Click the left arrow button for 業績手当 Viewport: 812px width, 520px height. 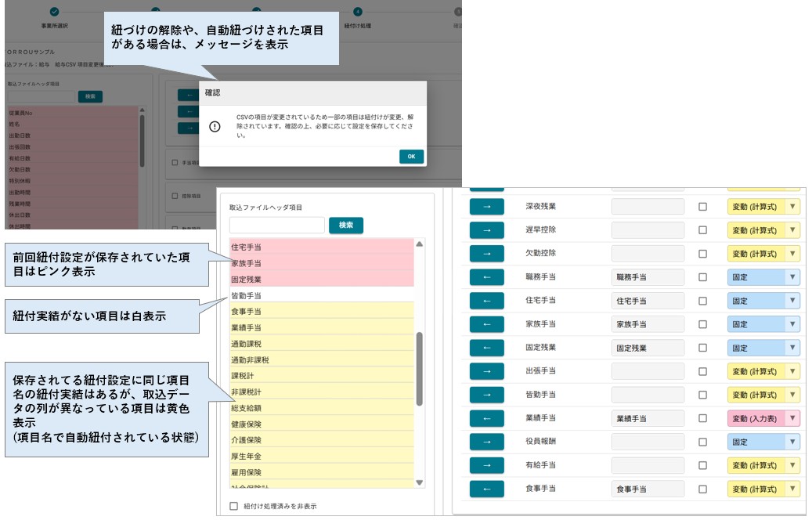[486, 418]
